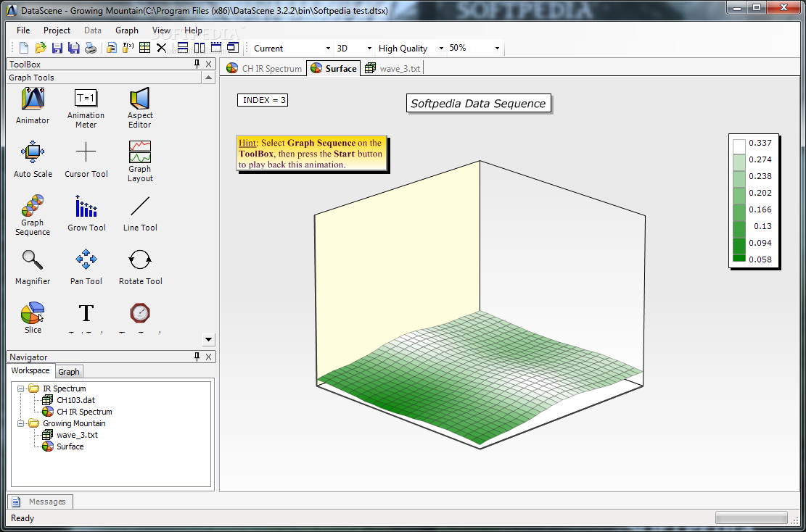Click the Save All double-floppy icon
The image size is (806, 532).
coord(74,49)
